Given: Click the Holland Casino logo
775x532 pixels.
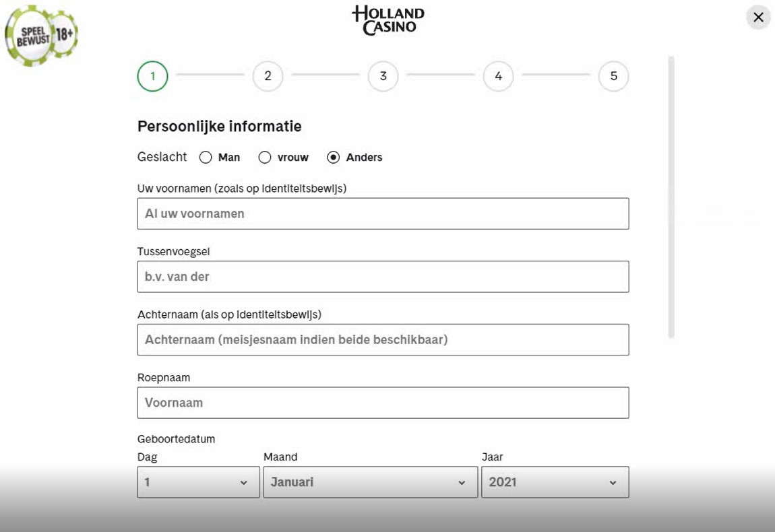Looking at the screenshot, I should [388, 20].
